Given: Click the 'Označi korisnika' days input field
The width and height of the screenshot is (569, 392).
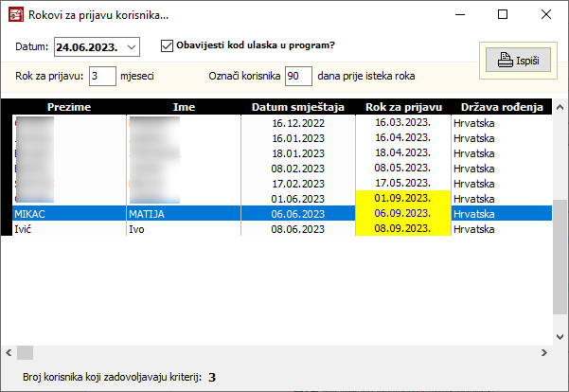Looking at the screenshot, I should [297, 76].
